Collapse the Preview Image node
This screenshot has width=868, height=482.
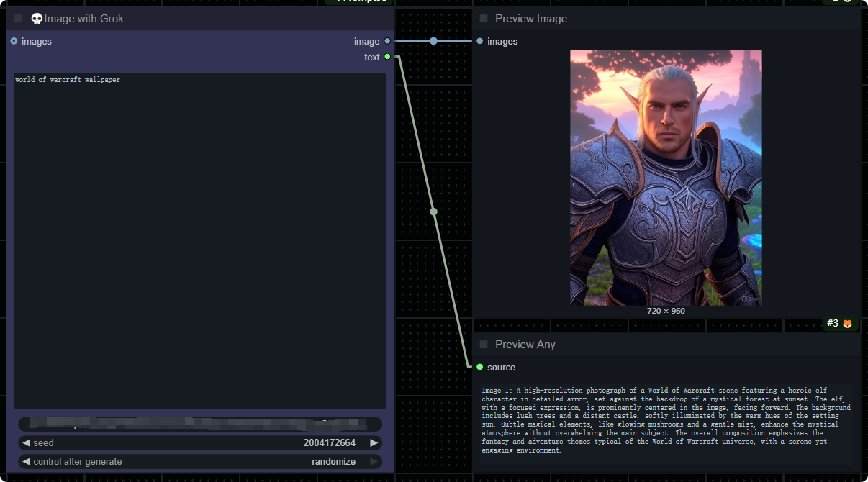tap(484, 19)
